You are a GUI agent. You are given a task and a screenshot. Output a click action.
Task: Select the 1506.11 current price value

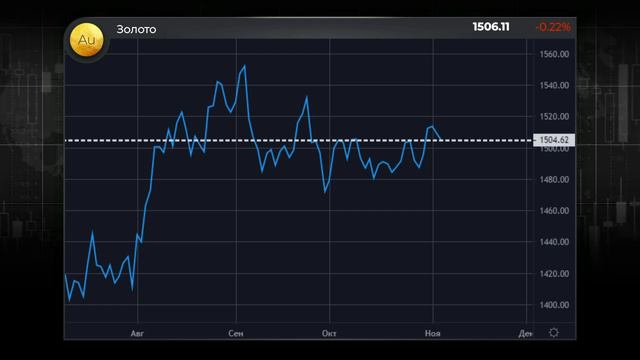pos(491,27)
